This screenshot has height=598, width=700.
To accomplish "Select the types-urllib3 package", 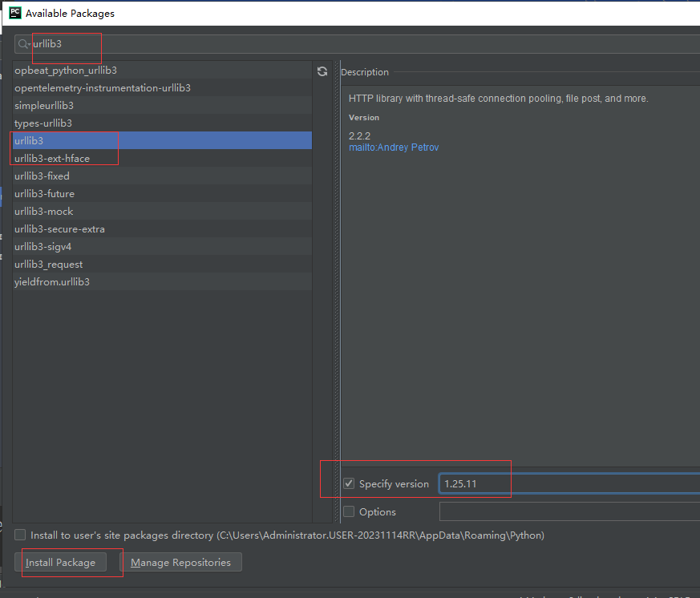I will [163, 123].
